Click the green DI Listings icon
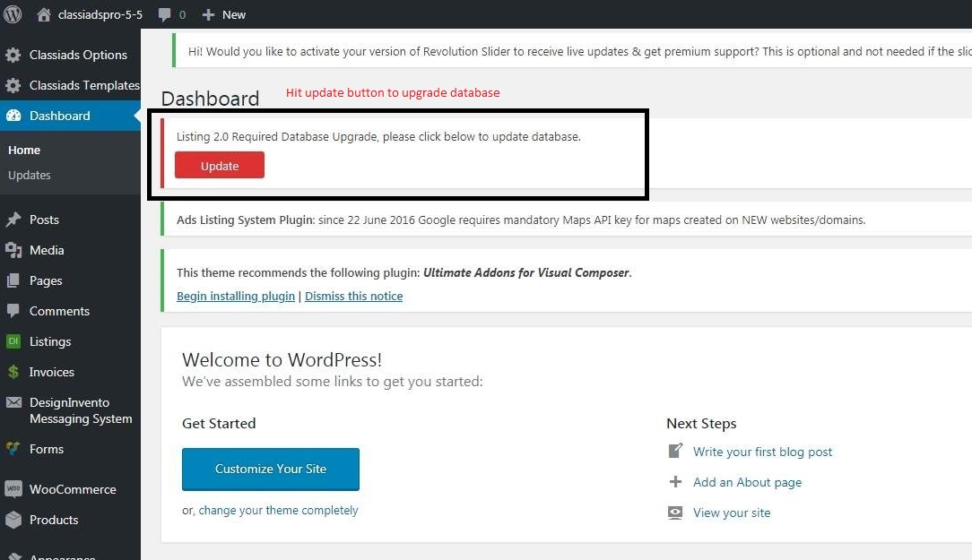Image resolution: width=972 pixels, height=560 pixels. [x=13, y=341]
